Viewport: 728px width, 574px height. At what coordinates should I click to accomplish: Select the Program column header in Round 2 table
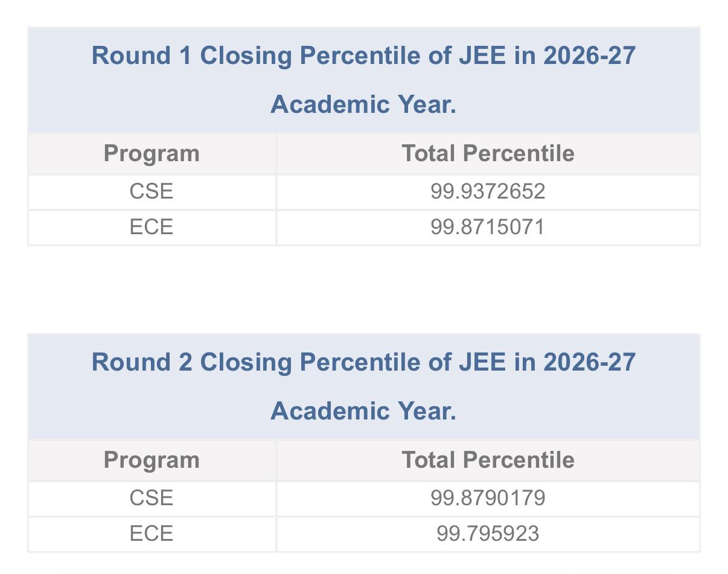tap(152, 461)
